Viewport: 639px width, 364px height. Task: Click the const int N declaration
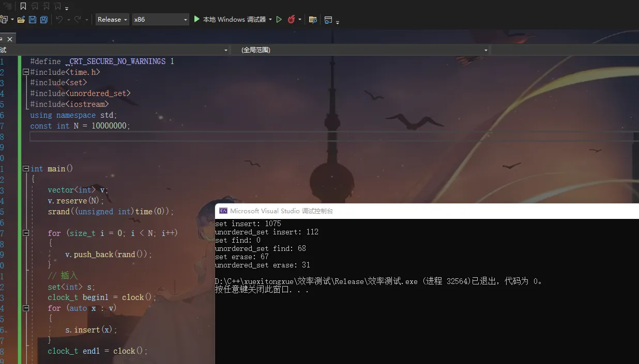point(80,126)
